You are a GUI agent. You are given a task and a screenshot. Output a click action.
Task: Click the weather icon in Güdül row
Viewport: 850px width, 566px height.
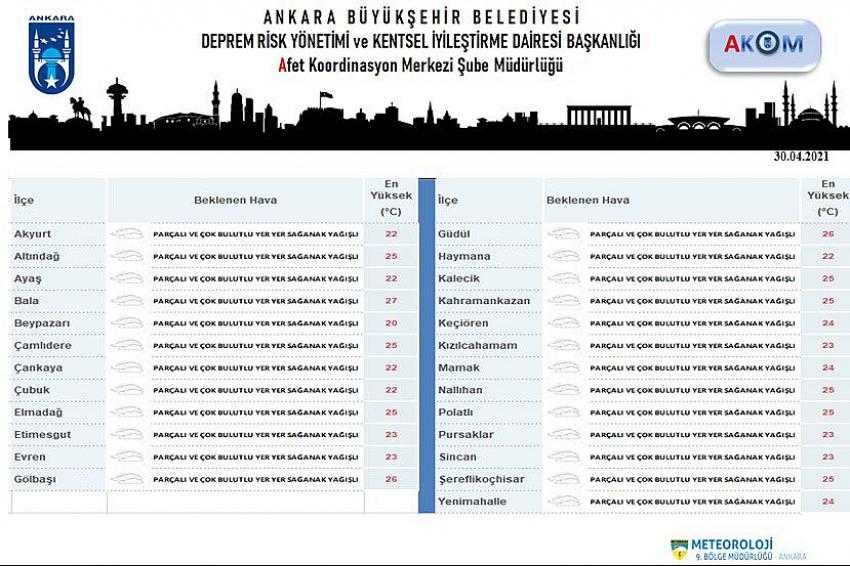(x=565, y=233)
